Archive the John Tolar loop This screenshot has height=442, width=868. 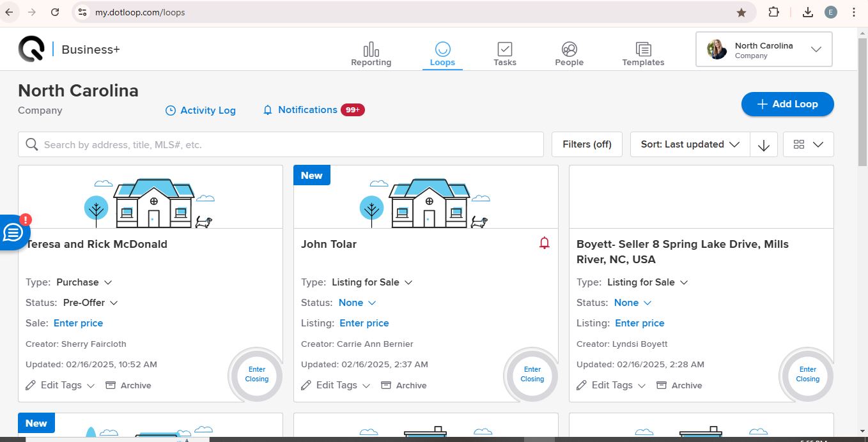point(404,385)
